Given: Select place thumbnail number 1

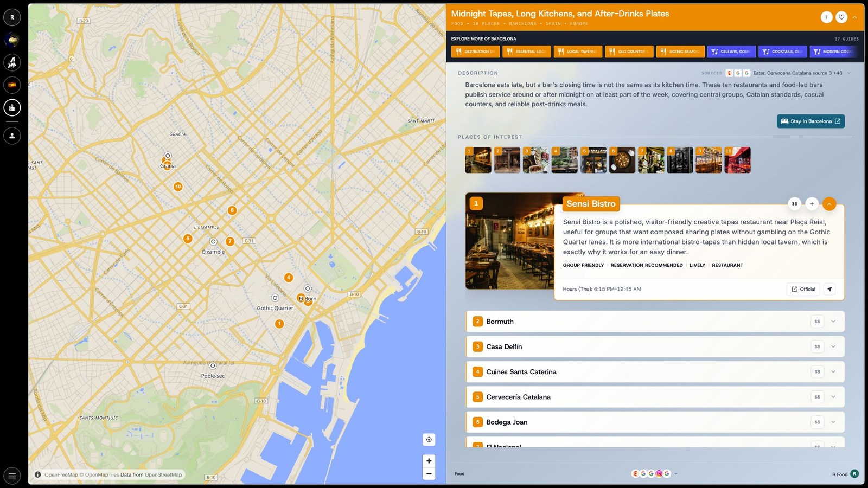Looking at the screenshot, I should tap(478, 160).
